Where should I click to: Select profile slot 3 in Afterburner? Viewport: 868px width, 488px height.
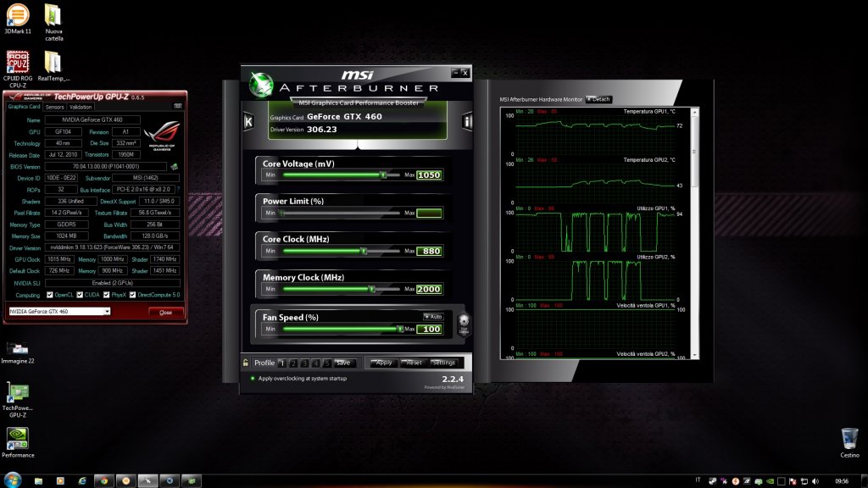(304, 363)
